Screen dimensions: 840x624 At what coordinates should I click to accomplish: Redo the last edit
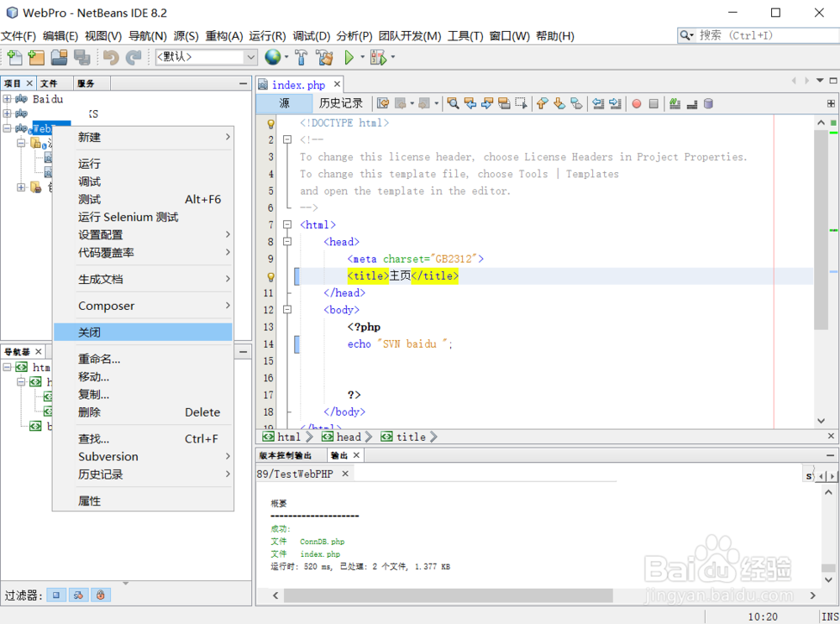[x=134, y=57]
